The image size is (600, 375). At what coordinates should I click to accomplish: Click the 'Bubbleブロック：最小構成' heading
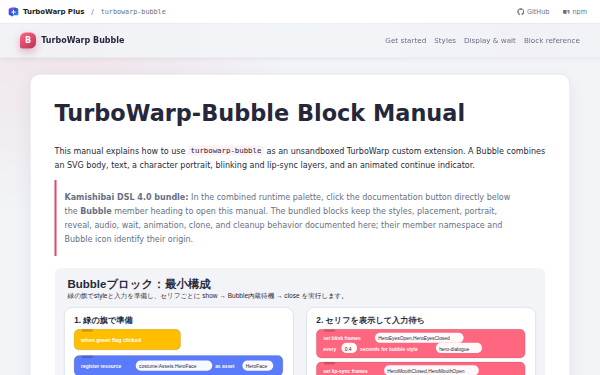click(139, 284)
